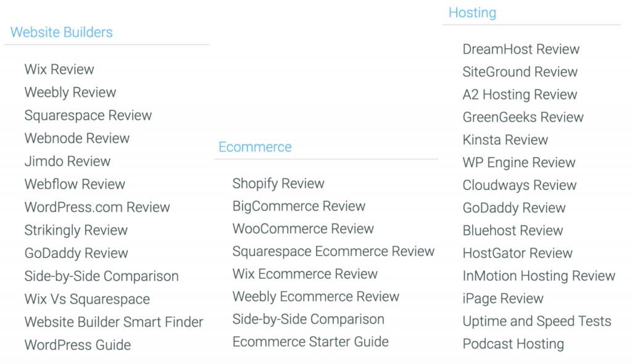This screenshot has height=364, width=632.
Task: Open the Website Builder Smart Finder
Action: pyautogui.click(x=114, y=322)
